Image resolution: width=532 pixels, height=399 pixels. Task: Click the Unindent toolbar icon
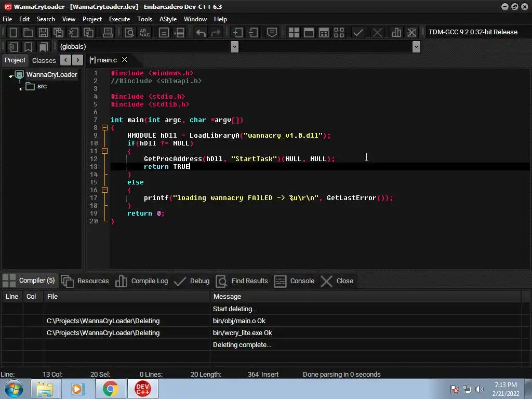pyautogui.click(x=253, y=32)
